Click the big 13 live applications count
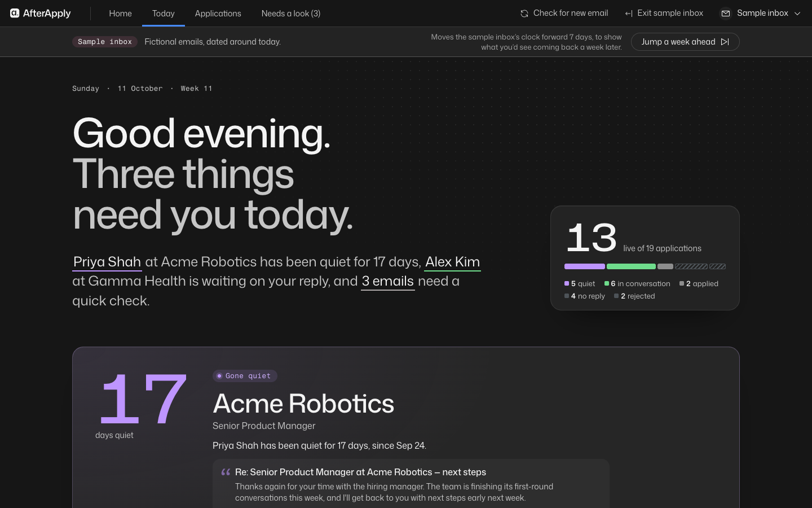The image size is (812, 508). [592, 238]
